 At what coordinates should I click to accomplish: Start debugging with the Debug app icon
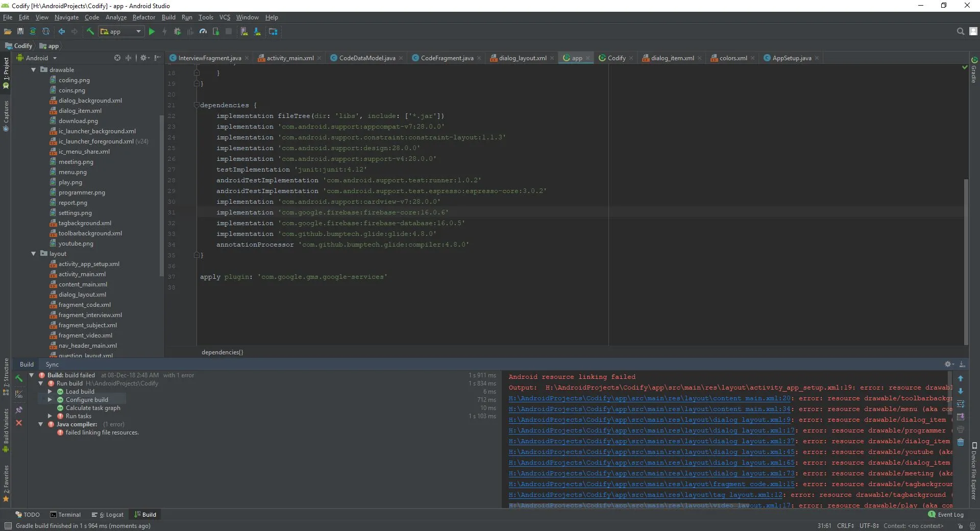[x=177, y=32]
